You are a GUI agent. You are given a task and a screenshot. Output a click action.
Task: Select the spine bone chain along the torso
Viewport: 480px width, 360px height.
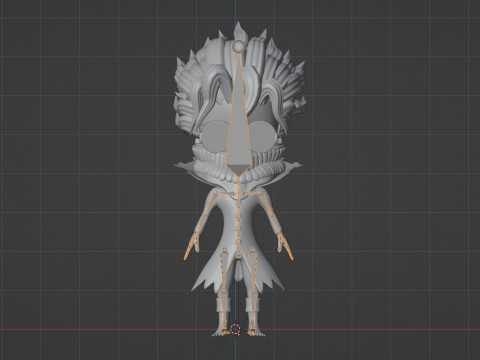(239, 217)
